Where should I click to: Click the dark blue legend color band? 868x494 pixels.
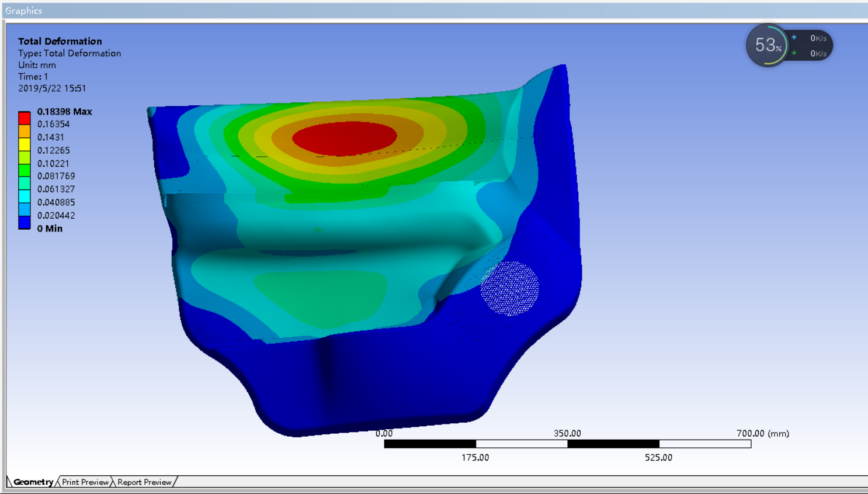pyautogui.click(x=24, y=222)
